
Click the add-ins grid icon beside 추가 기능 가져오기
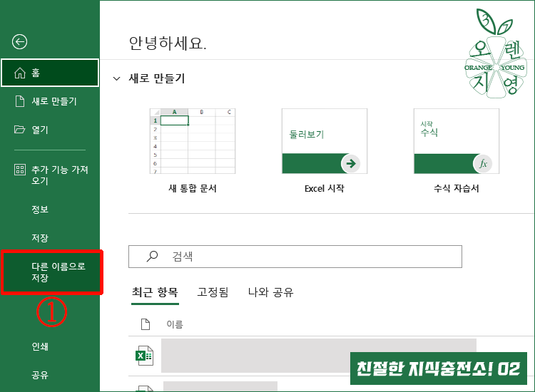[20, 170]
